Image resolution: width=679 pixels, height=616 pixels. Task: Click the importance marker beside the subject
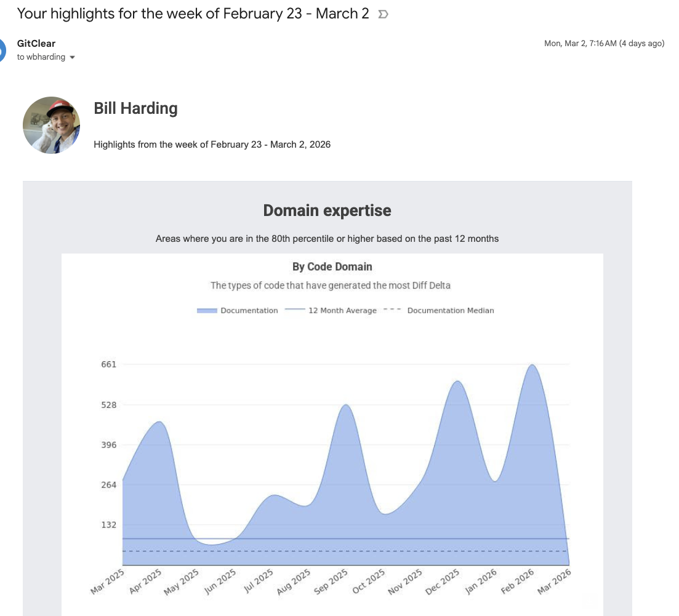382,14
